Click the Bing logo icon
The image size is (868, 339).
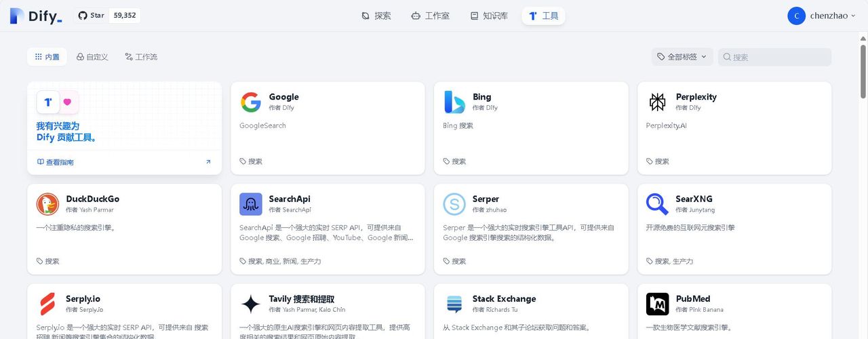pos(454,102)
